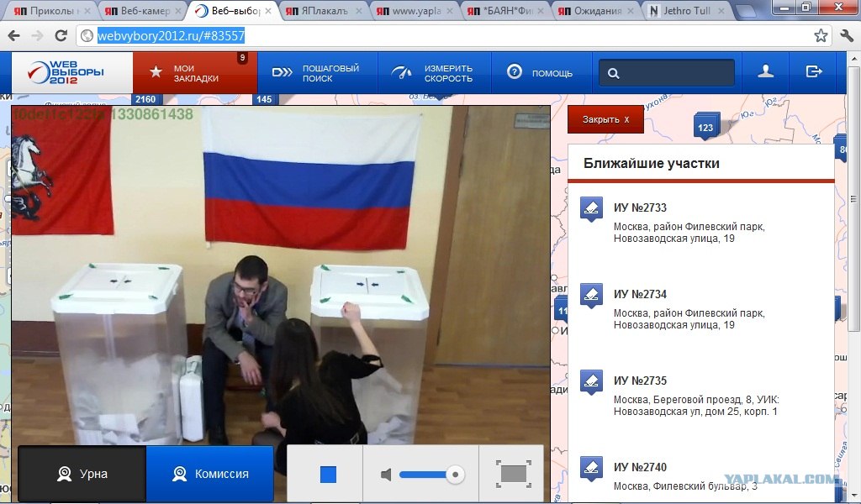Click Москва, Филевский бульвар, 3 address
This screenshot has height=504, width=861.
click(x=685, y=486)
